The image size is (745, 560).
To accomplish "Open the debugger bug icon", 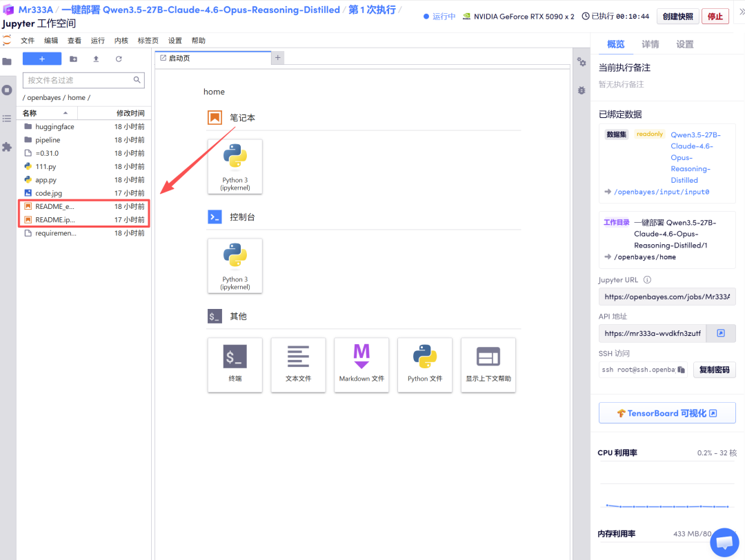I will coord(582,90).
